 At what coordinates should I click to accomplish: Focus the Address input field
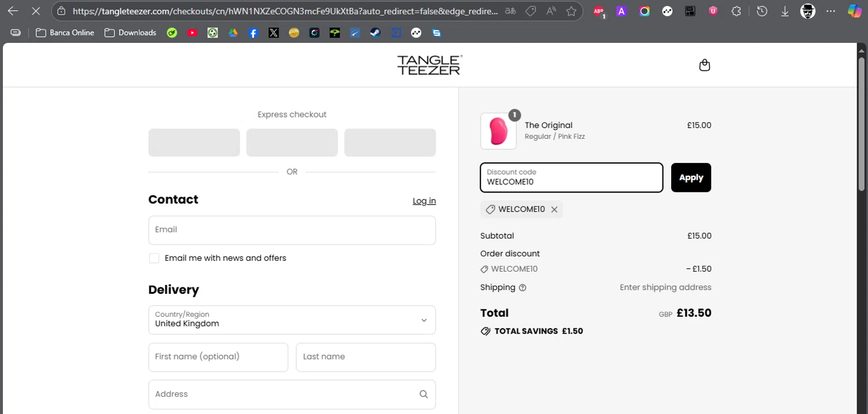pos(292,394)
